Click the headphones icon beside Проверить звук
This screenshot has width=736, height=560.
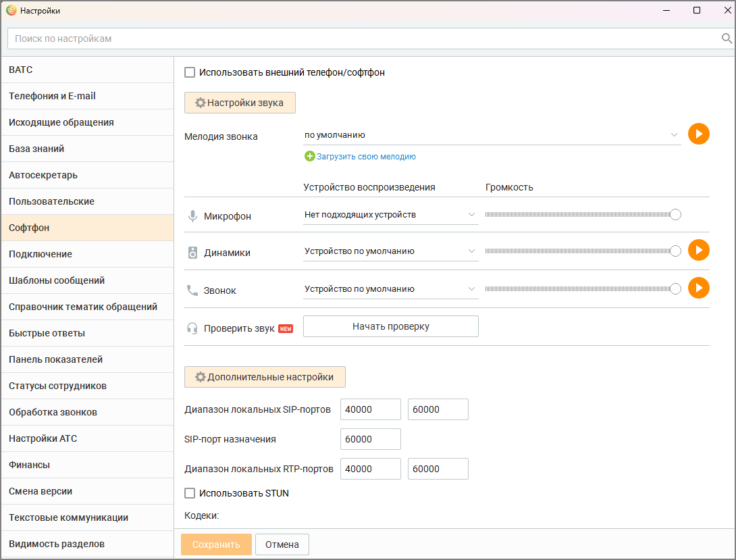click(192, 328)
